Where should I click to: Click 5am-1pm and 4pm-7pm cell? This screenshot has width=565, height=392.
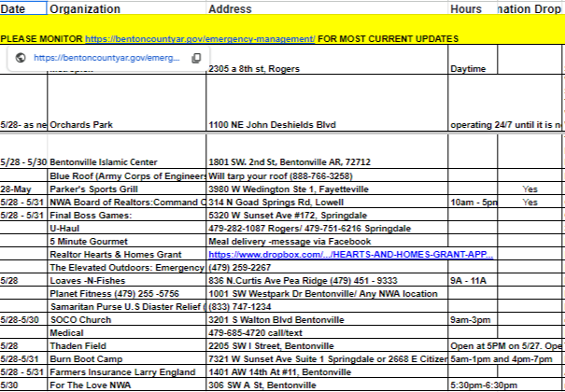click(505, 358)
